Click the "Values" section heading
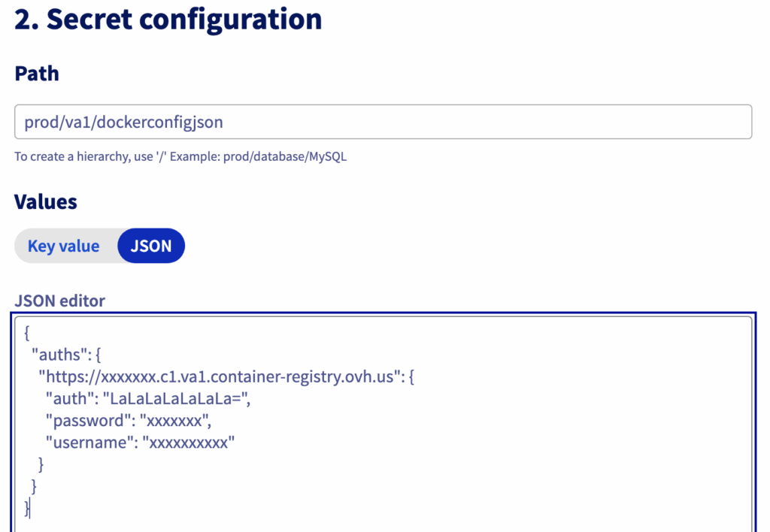770x532 pixels. tap(46, 201)
